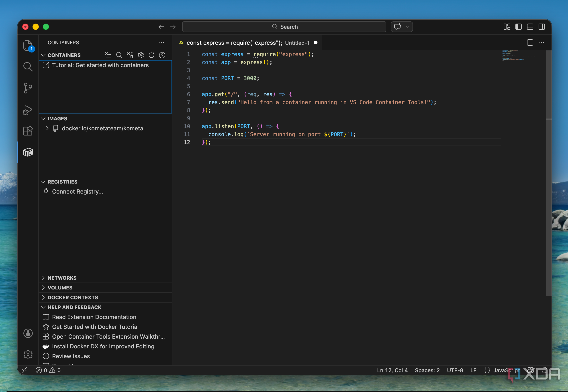The image size is (568, 392).
Task: Click the Copilot chat icon
Action: pyautogui.click(x=398, y=26)
